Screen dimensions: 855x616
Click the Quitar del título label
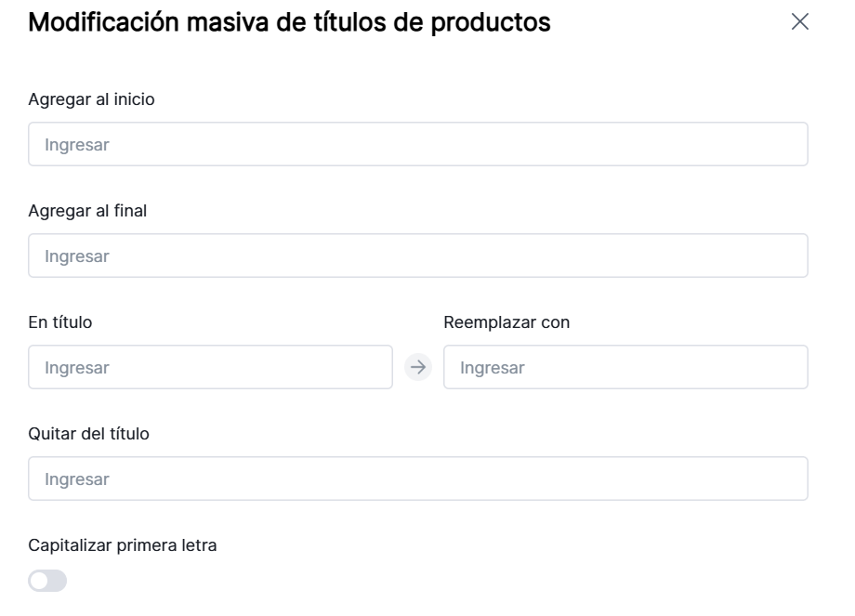(88, 434)
